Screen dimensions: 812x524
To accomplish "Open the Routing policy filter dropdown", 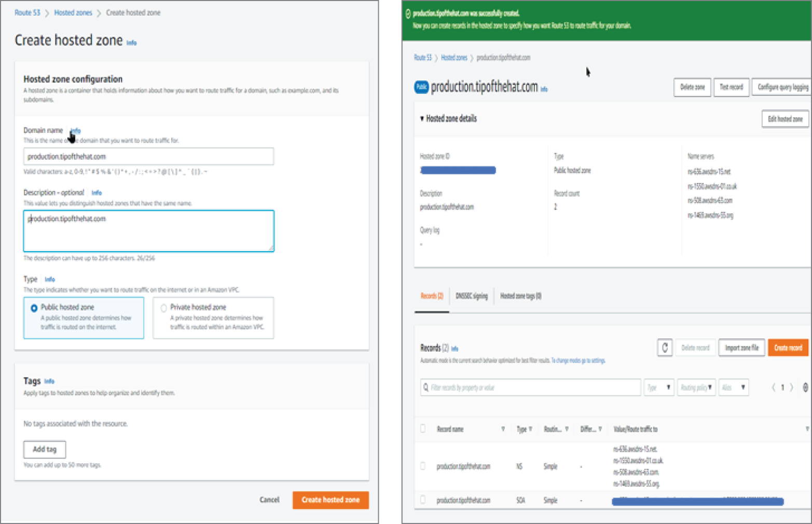I will pos(696,388).
